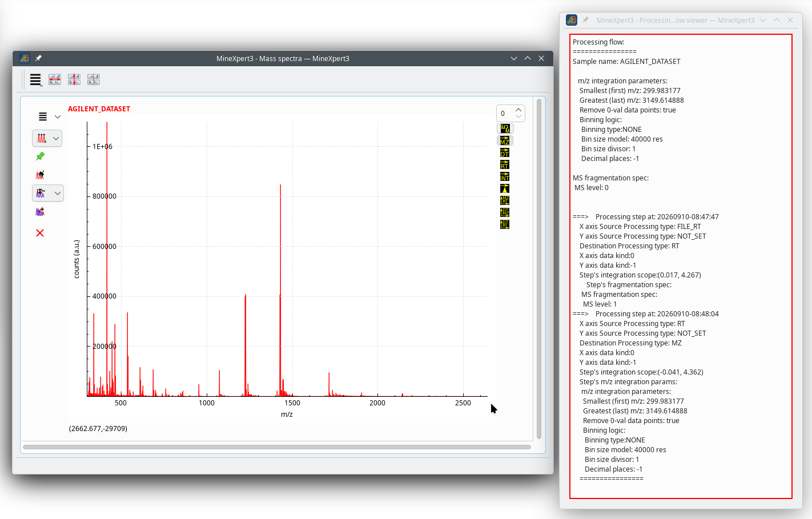
Task: Open the main toolbar hamburger menu
Action: (x=35, y=80)
